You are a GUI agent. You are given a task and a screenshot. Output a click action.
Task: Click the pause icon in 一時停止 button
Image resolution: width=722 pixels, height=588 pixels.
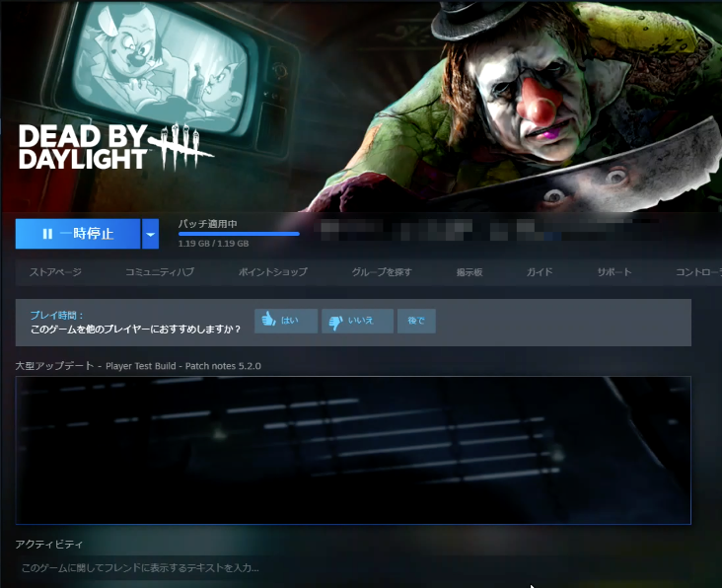tap(47, 234)
